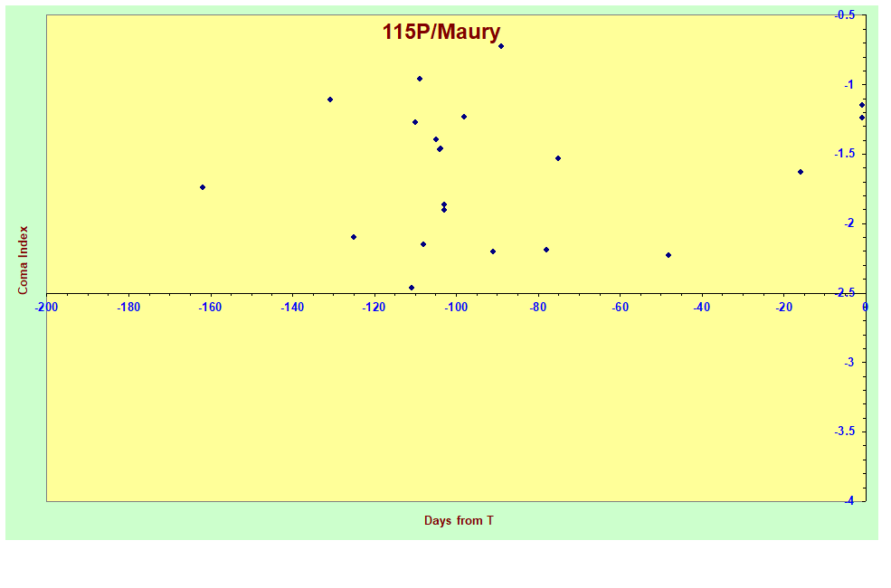891x588 pixels.
Task: Click the chart title 115P/Maury
Action: [x=441, y=32]
